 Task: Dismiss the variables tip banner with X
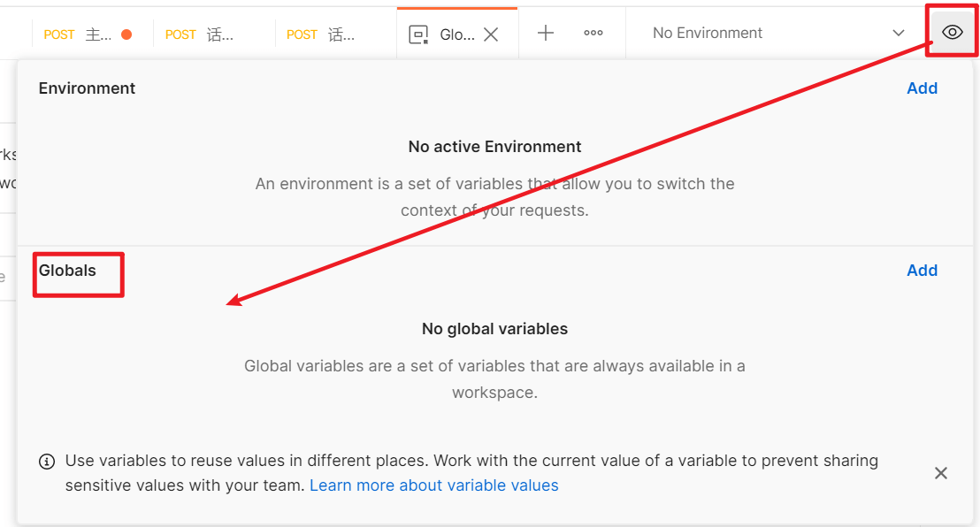941,473
